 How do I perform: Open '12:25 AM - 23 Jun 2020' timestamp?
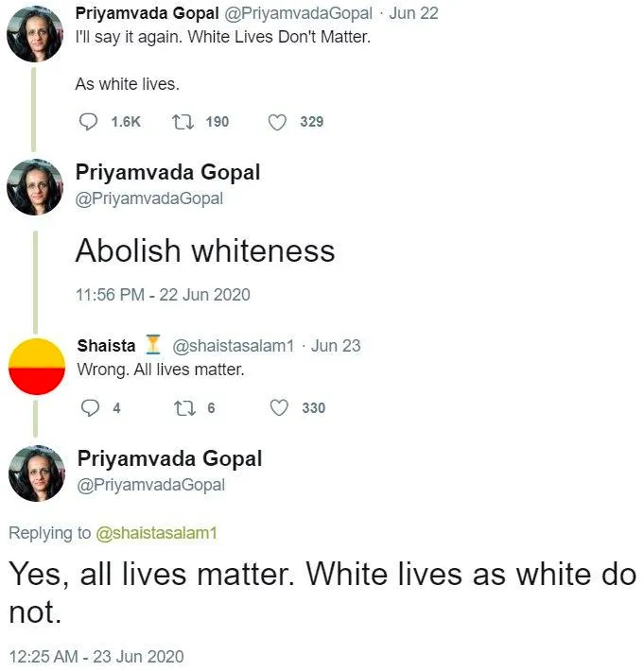96,657
